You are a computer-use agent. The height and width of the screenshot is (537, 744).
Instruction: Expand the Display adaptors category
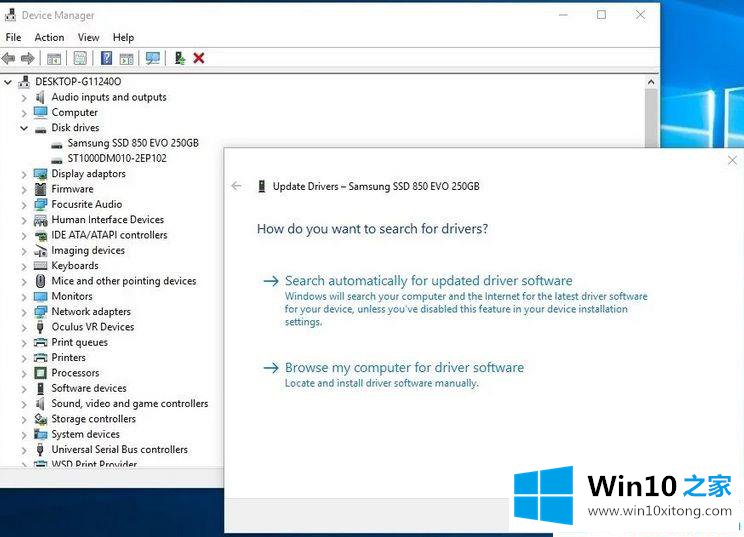pos(24,174)
